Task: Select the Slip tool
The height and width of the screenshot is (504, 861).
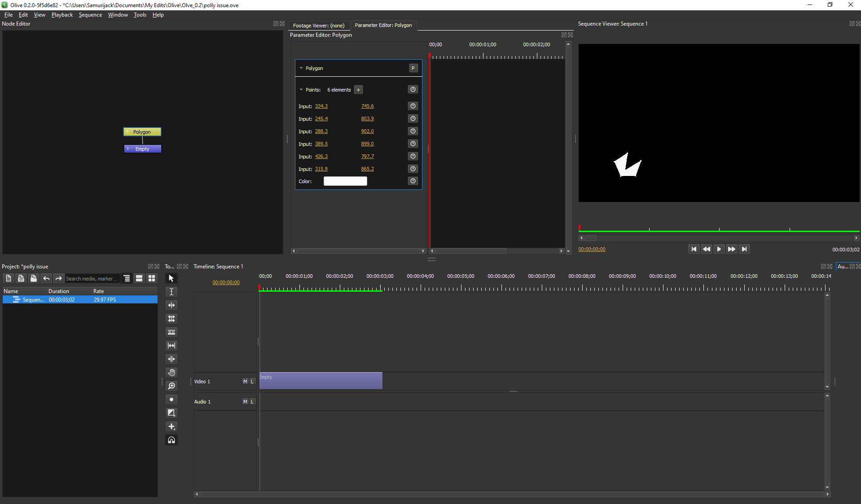Action: coord(171,346)
